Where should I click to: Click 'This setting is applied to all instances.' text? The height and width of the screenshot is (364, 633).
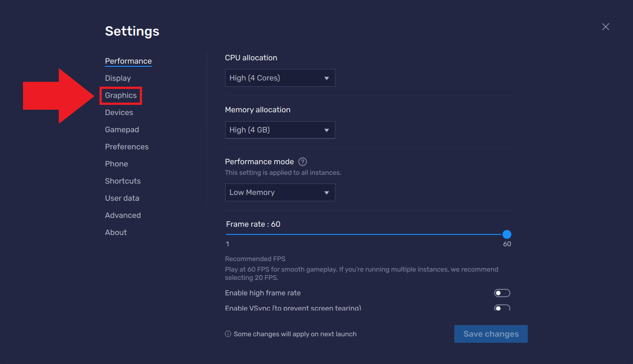[x=283, y=172]
